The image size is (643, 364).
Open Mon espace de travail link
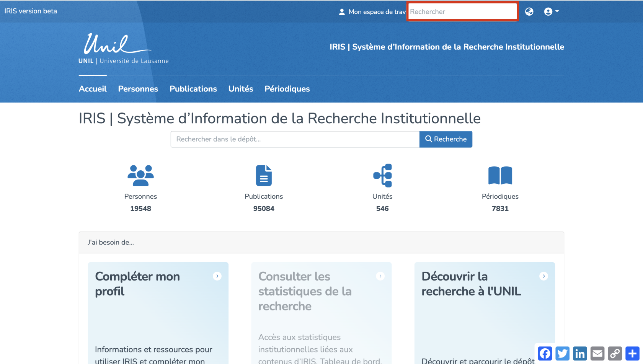click(x=372, y=12)
